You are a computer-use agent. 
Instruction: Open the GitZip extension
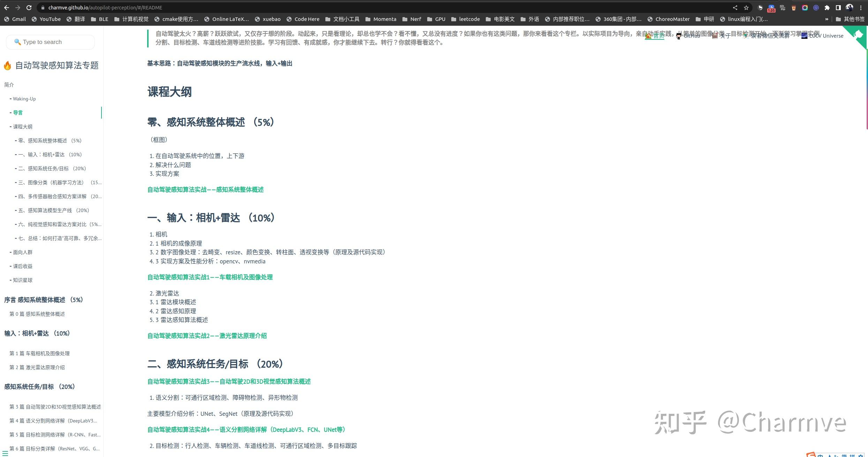(x=782, y=7)
